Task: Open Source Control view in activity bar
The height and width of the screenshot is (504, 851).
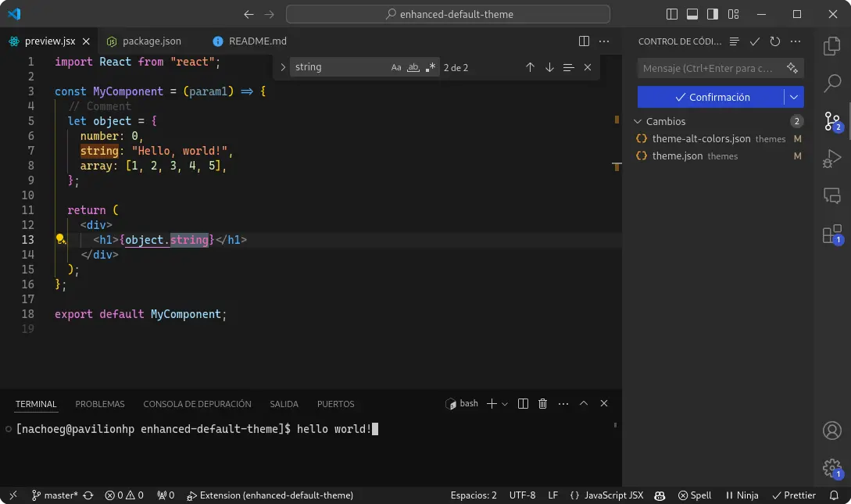Action: click(x=831, y=122)
